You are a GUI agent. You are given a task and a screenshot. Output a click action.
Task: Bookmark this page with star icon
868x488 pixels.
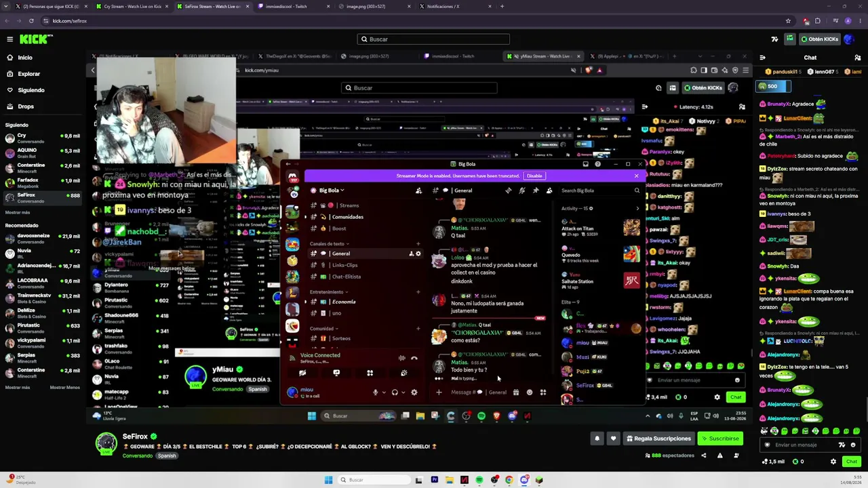(x=788, y=21)
